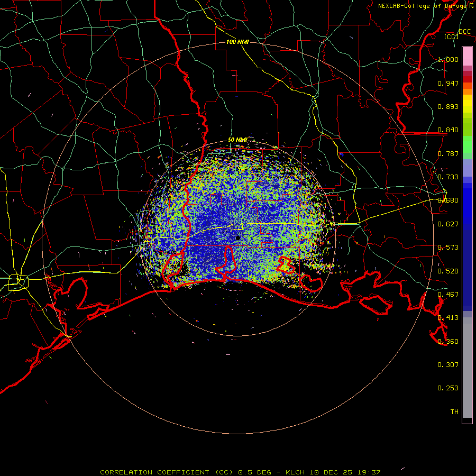This screenshot has width=476, height=476.
Task: Click the 0.733 scale value
Action: coord(448,177)
